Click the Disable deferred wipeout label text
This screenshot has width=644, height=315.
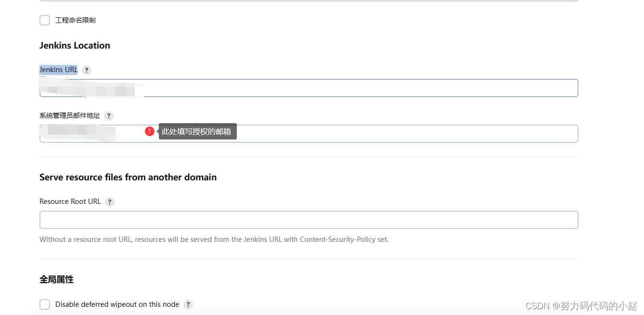point(117,304)
